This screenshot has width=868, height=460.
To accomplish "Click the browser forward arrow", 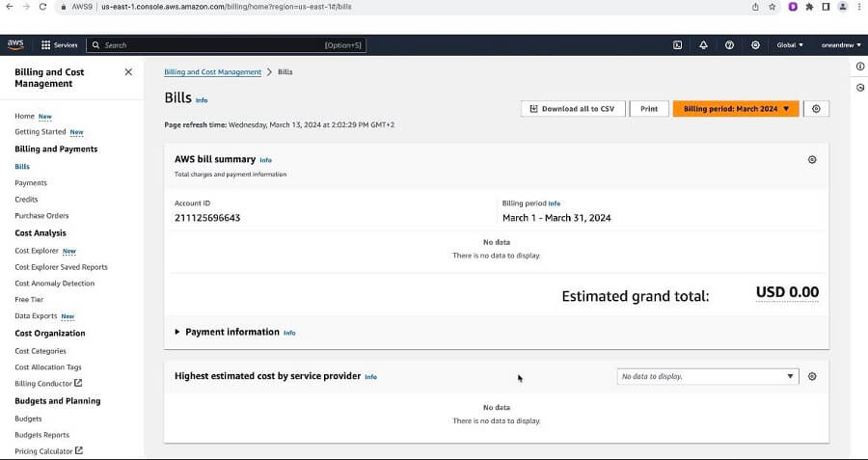I will tap(26, 7).
